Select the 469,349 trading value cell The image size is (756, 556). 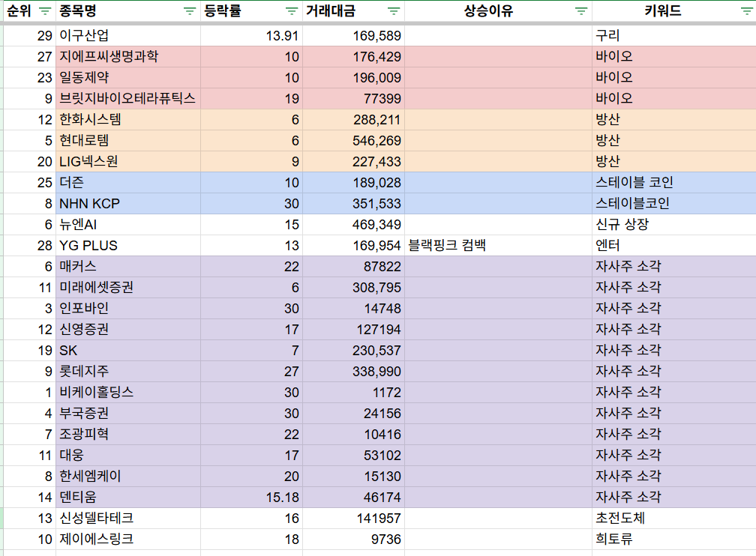[353, 225]
